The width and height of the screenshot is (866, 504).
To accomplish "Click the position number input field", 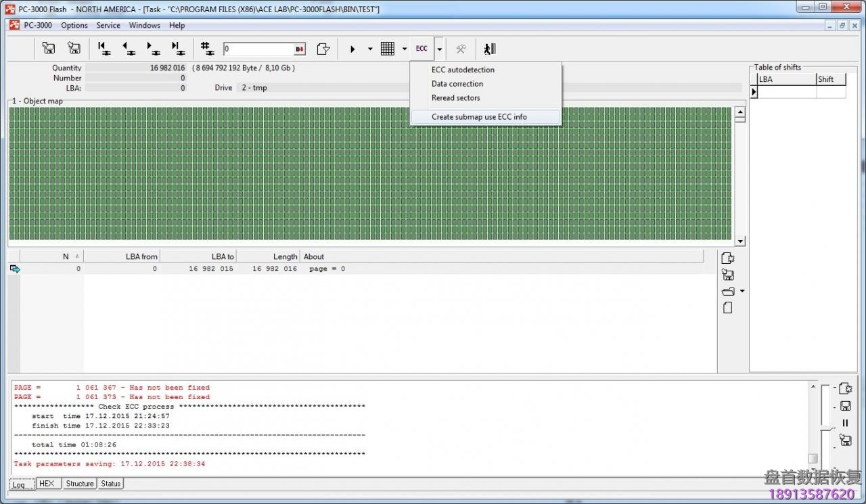I will tap(258, 49).
